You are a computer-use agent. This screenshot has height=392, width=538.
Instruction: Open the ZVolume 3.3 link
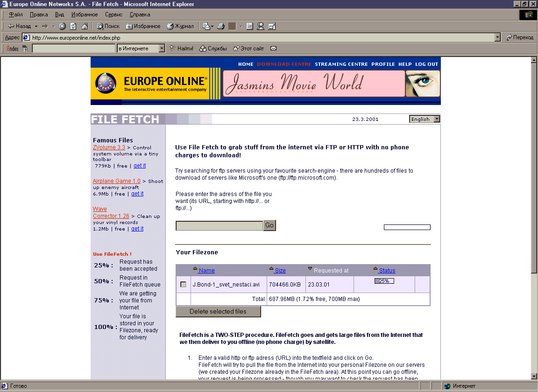coord(109,147)
